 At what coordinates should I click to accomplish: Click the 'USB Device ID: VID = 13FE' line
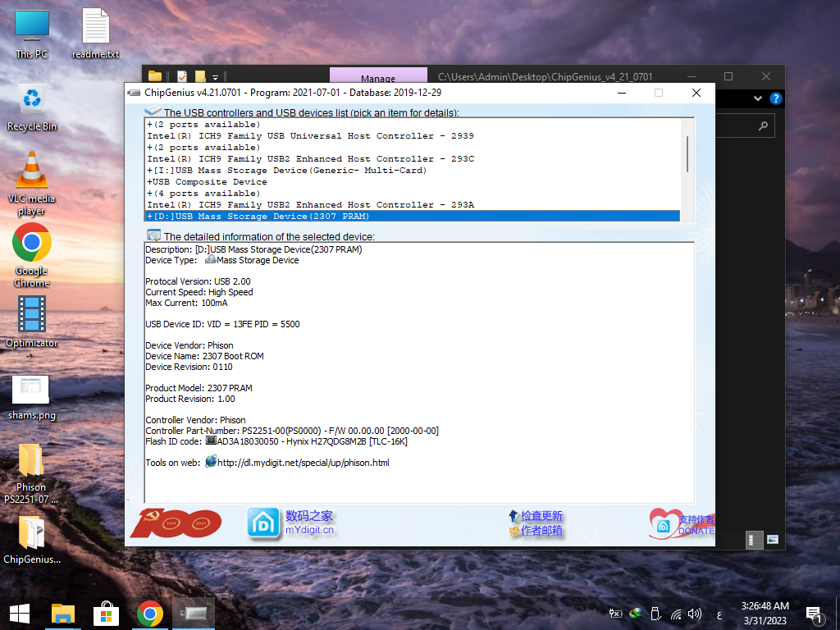click(x=222, y=324)
